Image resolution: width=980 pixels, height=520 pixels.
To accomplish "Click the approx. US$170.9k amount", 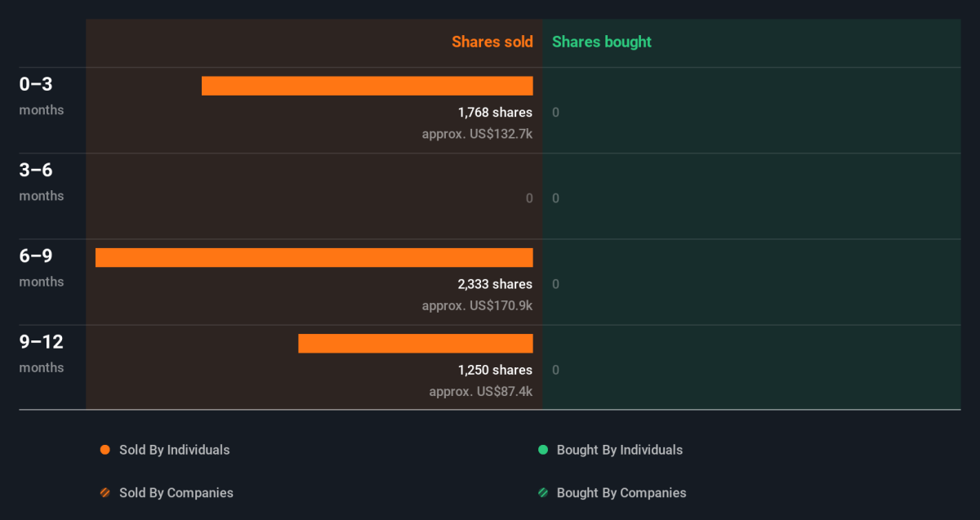I will (477, 305).
